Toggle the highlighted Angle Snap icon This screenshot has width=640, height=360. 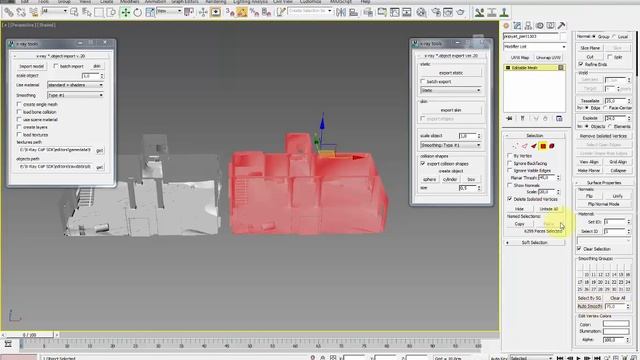242,12
